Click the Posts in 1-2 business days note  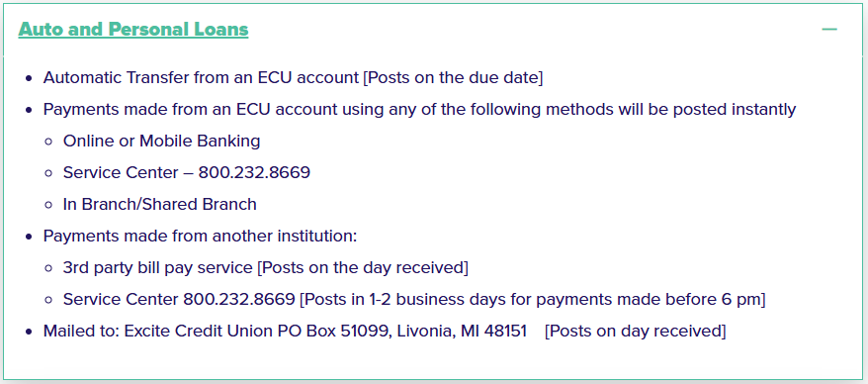point(533,299)
